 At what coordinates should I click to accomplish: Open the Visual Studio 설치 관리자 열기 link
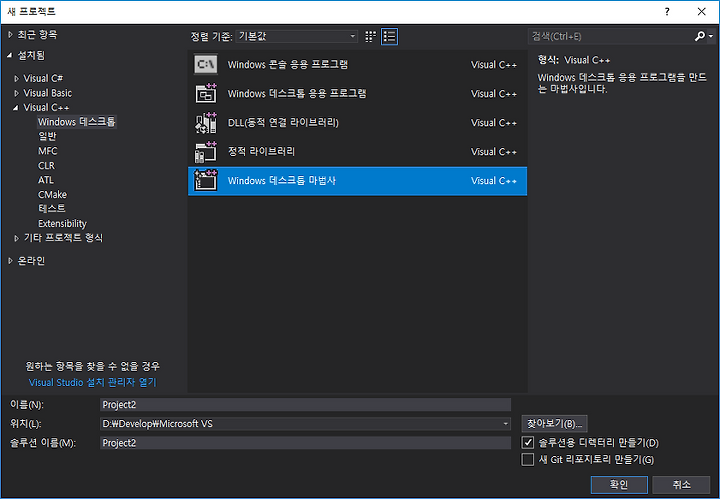point(93,382)
